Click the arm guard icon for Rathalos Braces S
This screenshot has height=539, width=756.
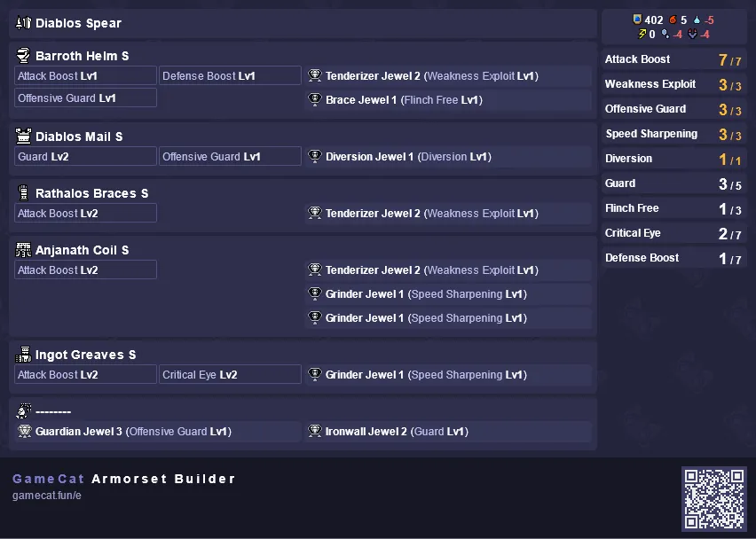click(x=23, y=192)
